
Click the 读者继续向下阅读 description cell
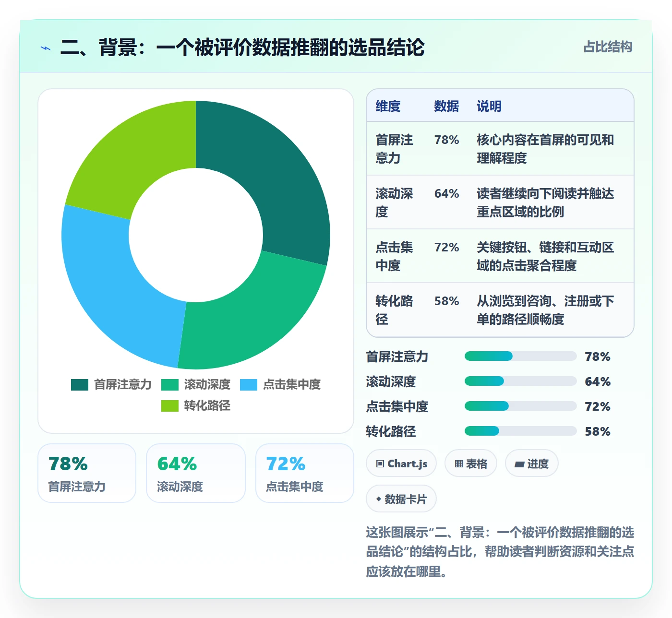pyautogui.click(x=545, y=202)
